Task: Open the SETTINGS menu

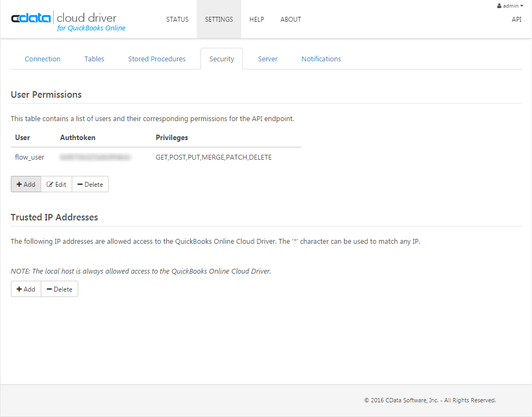Action: pos(219,20)
